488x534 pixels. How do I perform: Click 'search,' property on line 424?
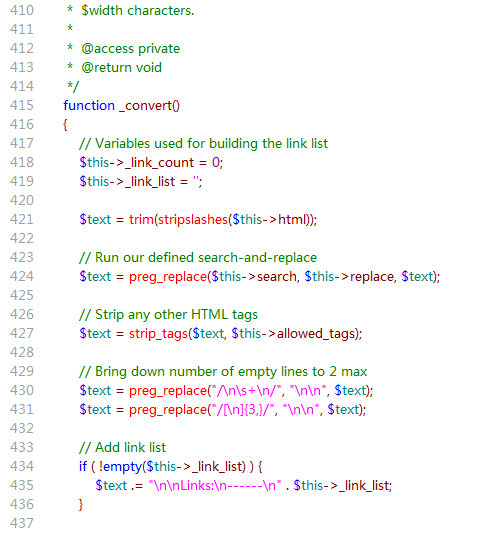[x=278, y=277]
